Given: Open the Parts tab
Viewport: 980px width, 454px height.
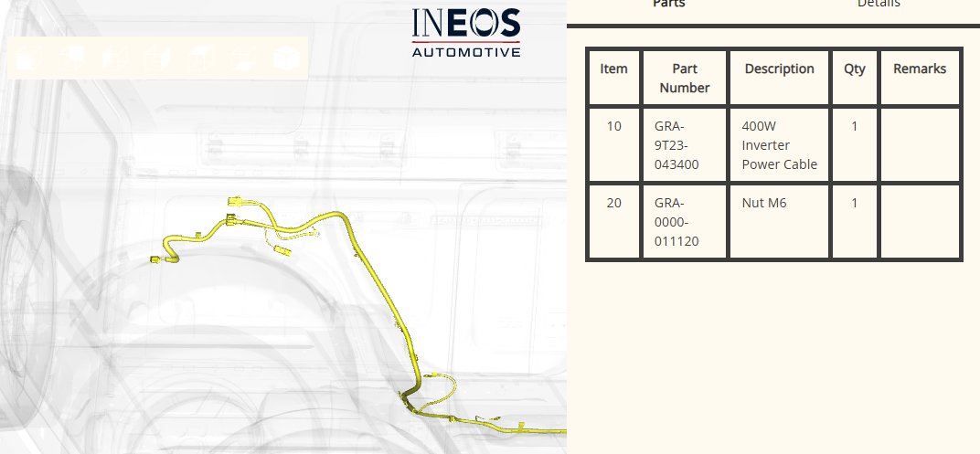Looking at the screenshot, I should pyautogui.click(x=668, y=5).
